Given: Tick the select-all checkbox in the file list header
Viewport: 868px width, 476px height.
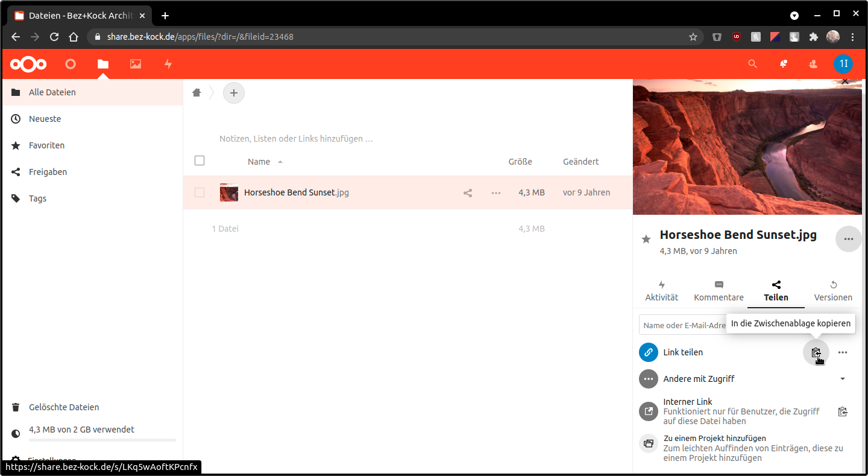Looking at the screenshot, I should 200,160.
